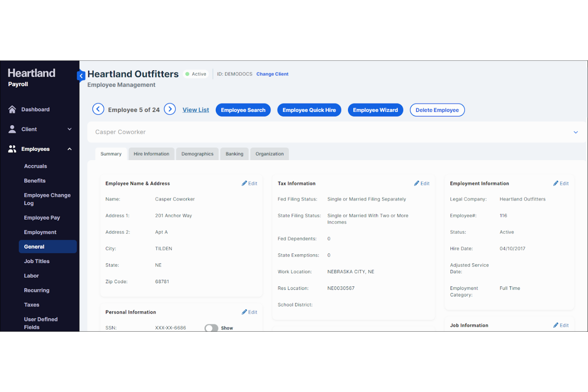The height and width of the screenshot is (392, 588).
Task: Click the masked SSN XXX-XX-6686
Action: pyautogui.click(x=170, y=328)
